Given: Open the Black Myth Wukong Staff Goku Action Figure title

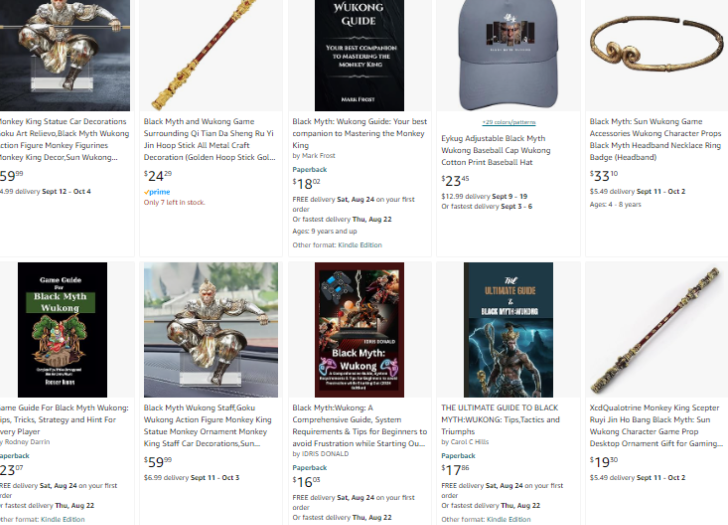Looking at the screenshot, I should (x=208, y=426).
